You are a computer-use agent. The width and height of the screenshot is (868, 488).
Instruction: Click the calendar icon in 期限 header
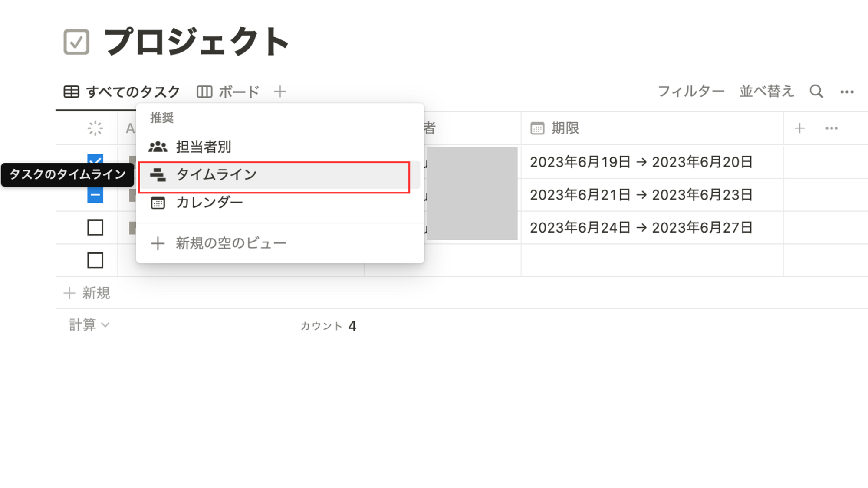(x=537, y=128)
